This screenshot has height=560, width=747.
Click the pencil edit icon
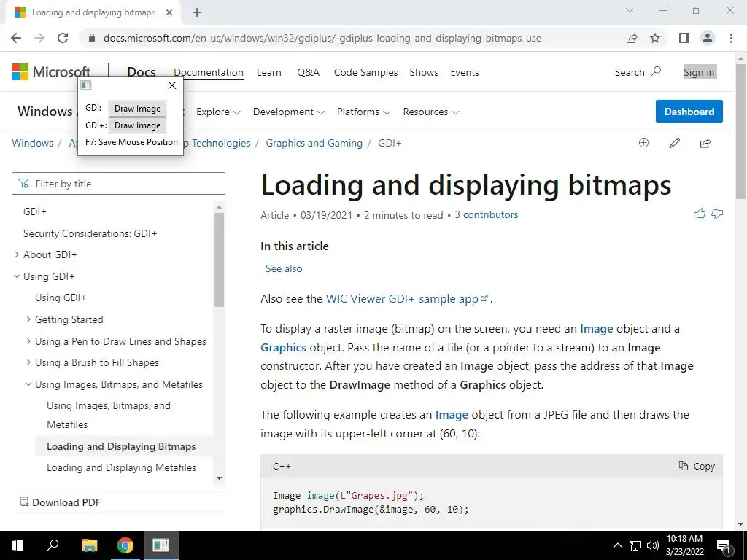(x=675, y=143)
